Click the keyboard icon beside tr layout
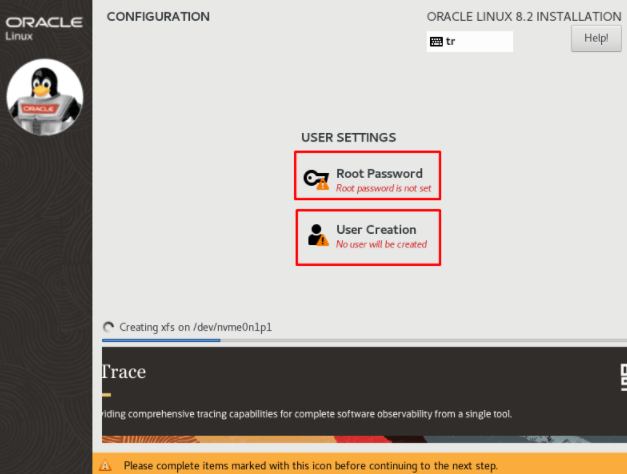The width and height of the screenshot is (627, 474). tap(436, 42)
